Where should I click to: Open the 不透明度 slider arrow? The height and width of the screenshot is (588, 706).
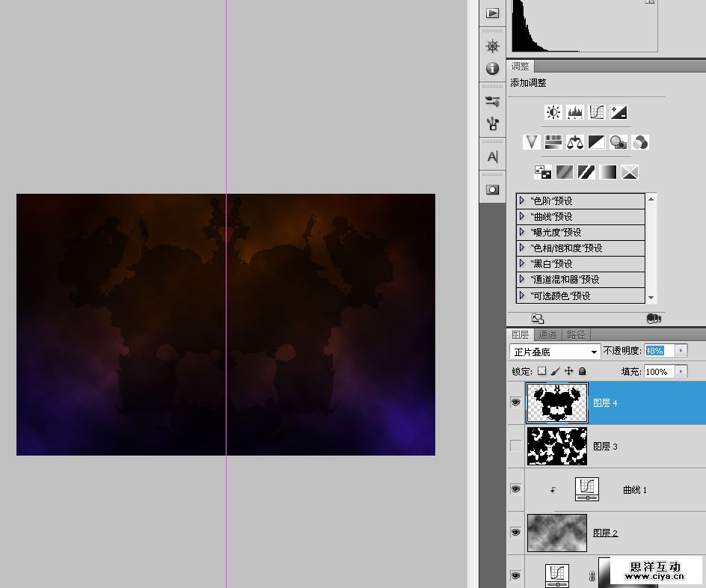(x=681, y=351)
